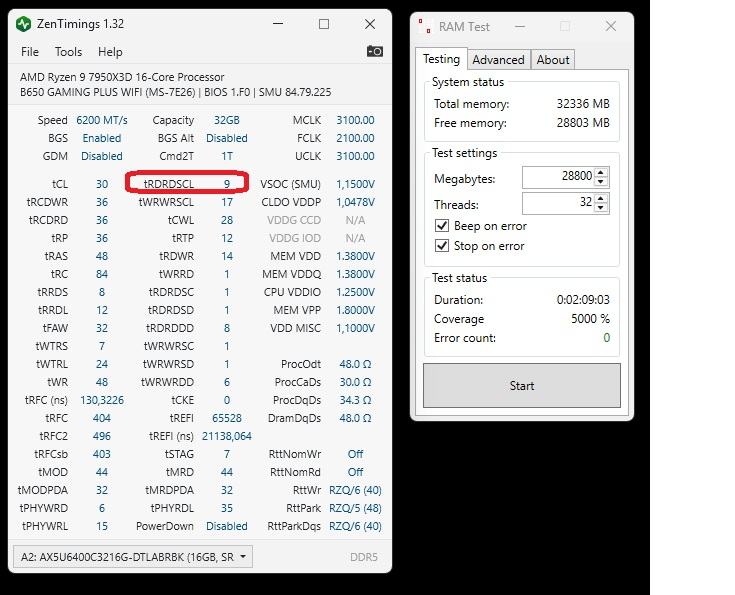735x595 pixels.
Task: Click the tRFC (ns) value 130,3226
Action: (102, 400)
